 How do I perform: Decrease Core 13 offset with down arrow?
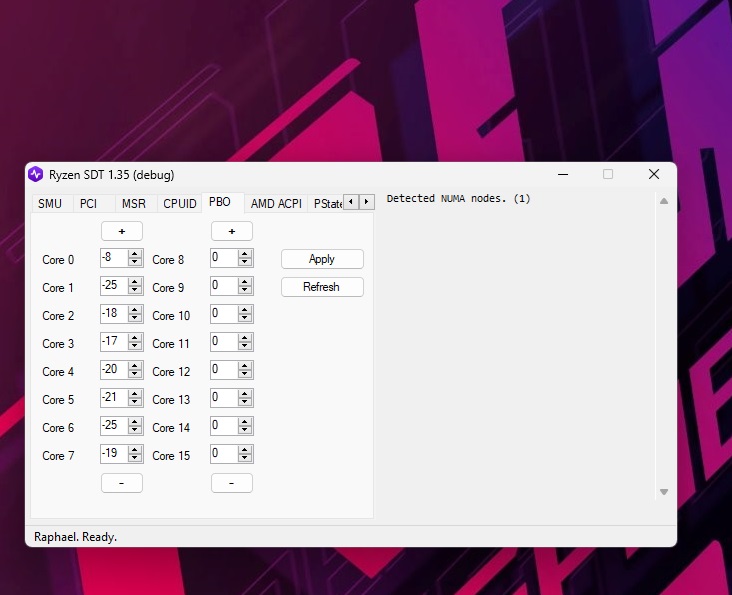click(x=245, y=402)
